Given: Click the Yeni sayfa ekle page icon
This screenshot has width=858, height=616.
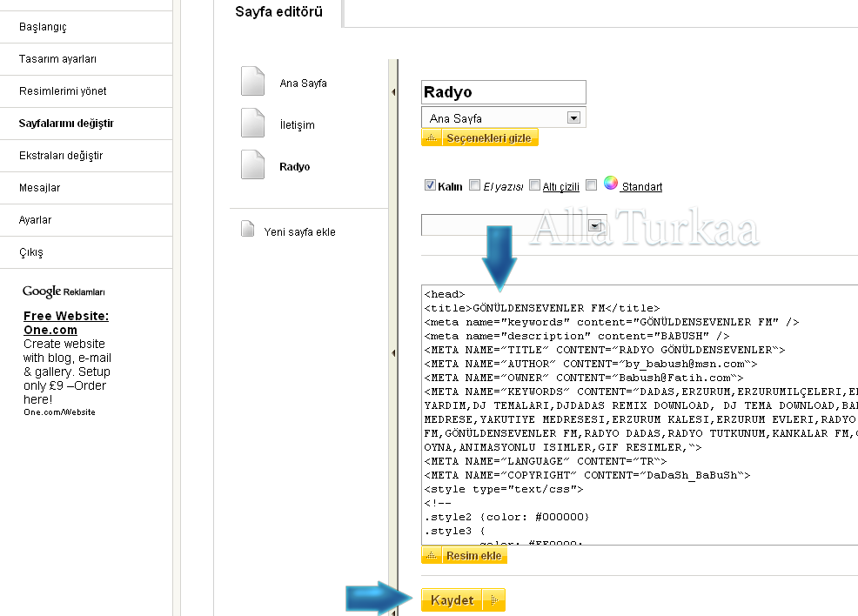Looking at the screenshot, I should [248, 231].
